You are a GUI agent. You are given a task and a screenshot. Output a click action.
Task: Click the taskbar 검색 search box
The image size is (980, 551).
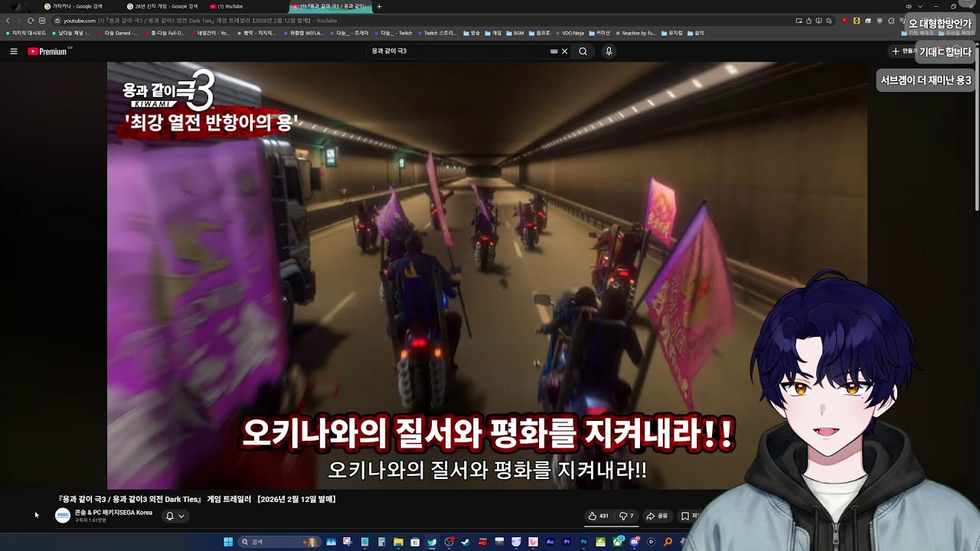(x=279, y=542)
